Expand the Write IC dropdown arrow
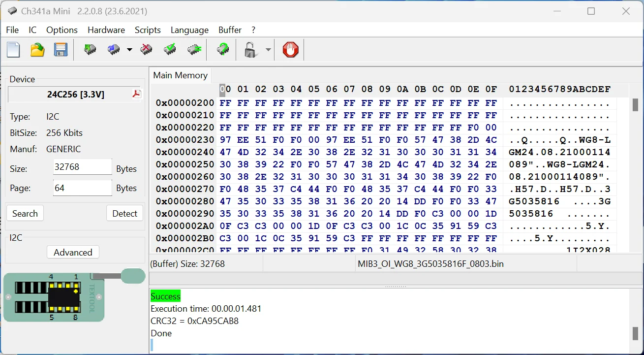The image size is (644, 355). (x=129, y=50)
